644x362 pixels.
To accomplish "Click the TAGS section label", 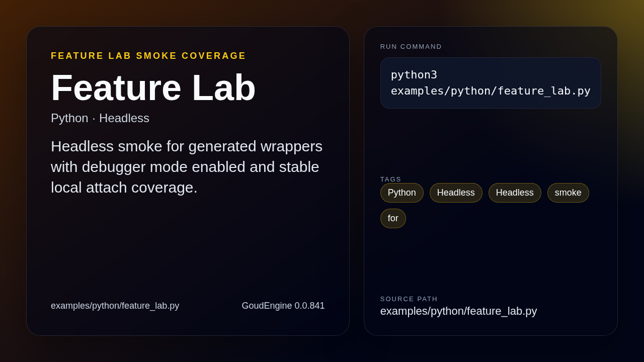I will pos(390,179).
